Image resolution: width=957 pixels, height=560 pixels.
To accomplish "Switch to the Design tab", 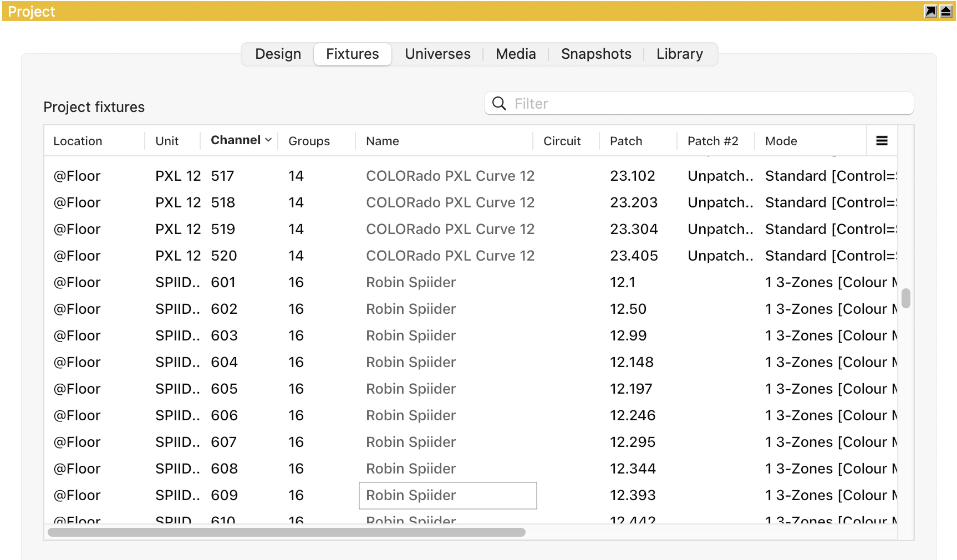I will coord(278,54).
